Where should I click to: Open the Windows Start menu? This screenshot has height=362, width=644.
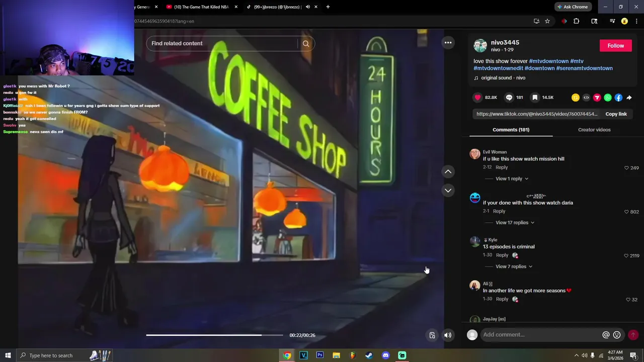point(8,355)
